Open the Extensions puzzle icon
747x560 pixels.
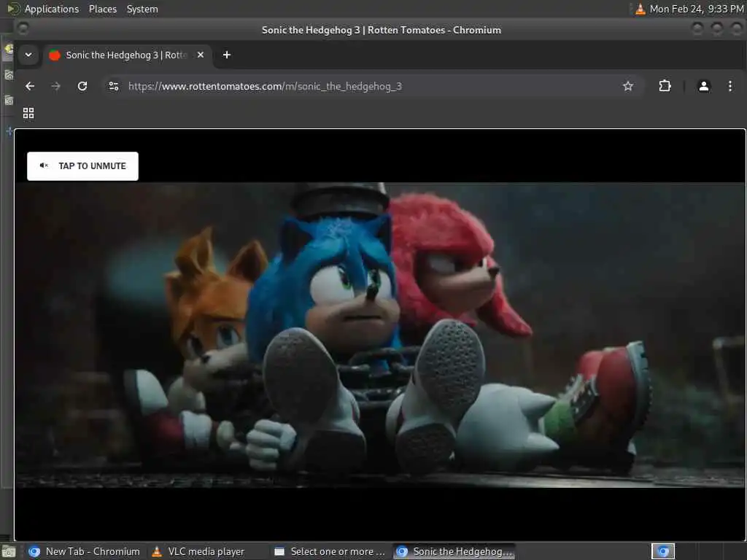(x=665, y=86)
